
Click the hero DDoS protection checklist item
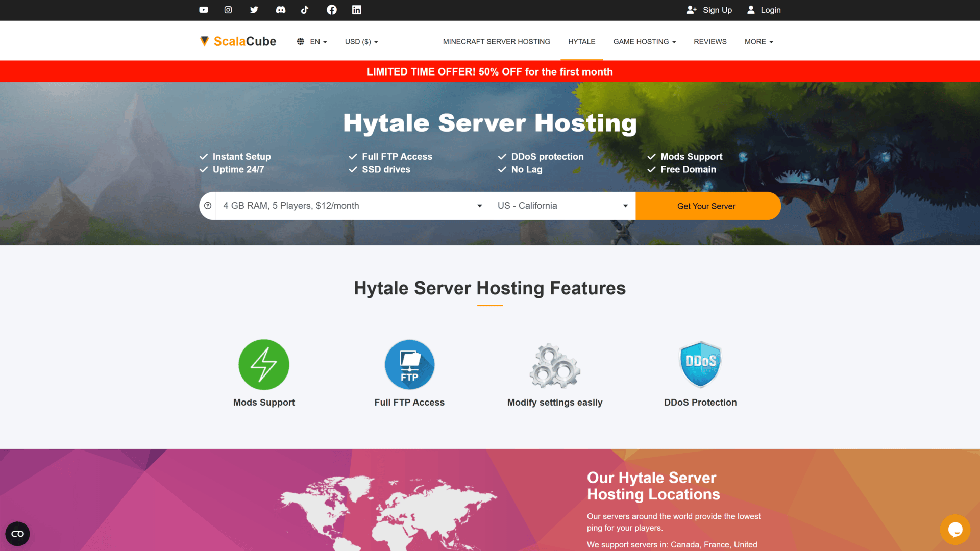click(541, 157)
